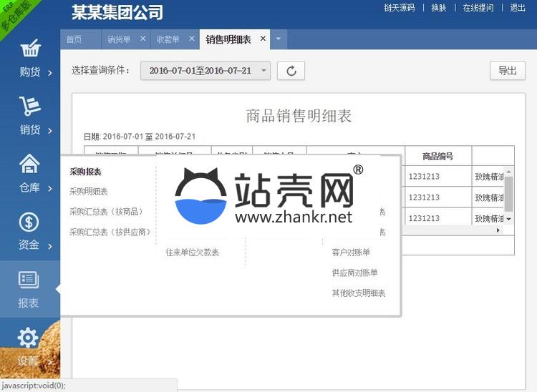Select 采购明细表 from reports menu

pyautogui.click(x=89, y=192)
